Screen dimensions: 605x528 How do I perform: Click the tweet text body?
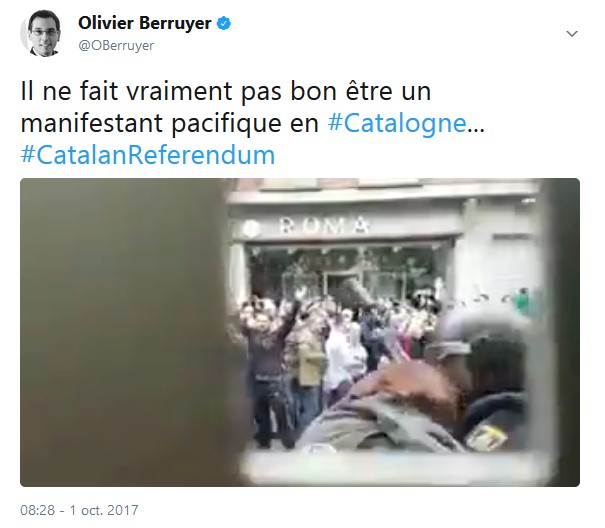point(253,123)
